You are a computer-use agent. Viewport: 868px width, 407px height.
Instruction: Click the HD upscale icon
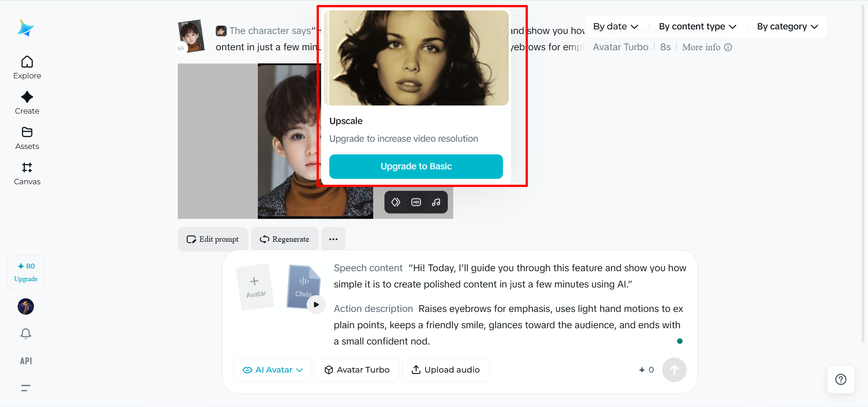tap(416, 202)
